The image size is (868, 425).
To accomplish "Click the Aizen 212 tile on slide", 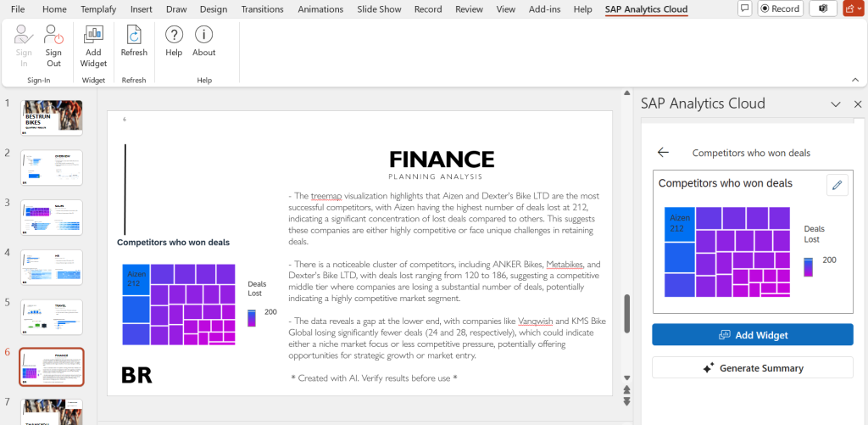I will pos(136,279).
